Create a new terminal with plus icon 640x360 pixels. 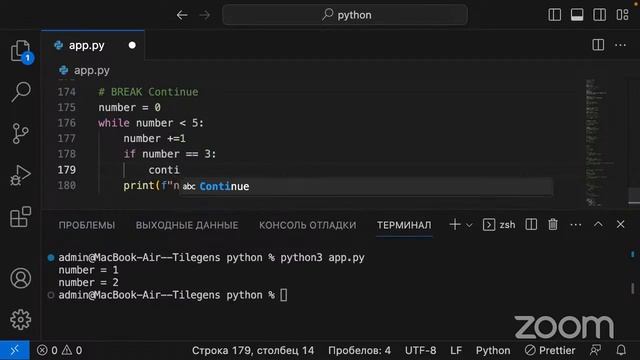tap(455, 224)
